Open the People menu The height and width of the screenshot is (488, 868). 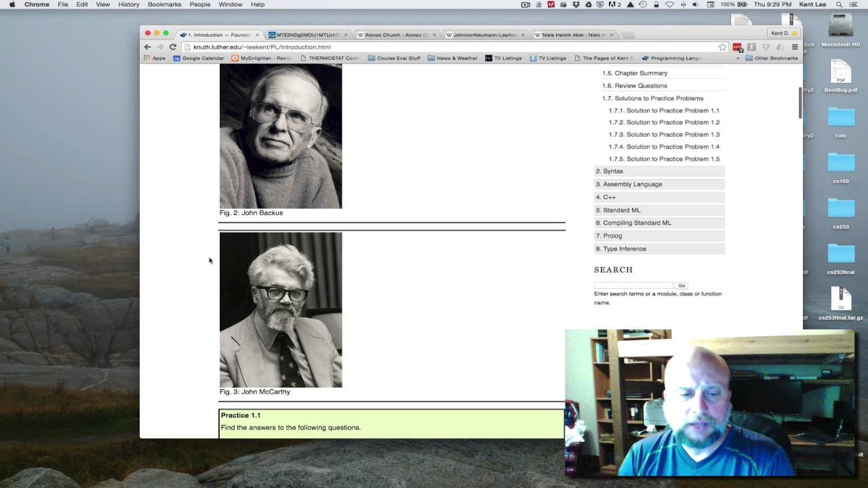tap(199, 4)
